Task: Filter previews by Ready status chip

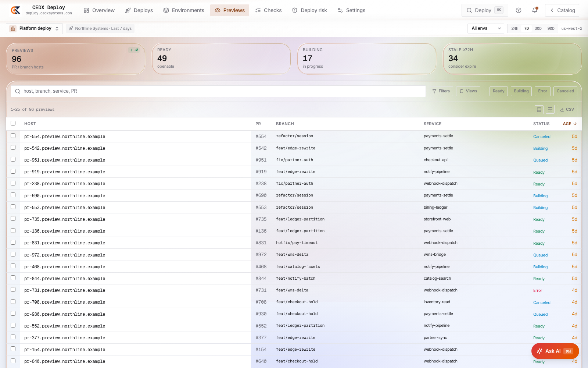Action: (499, 91)
